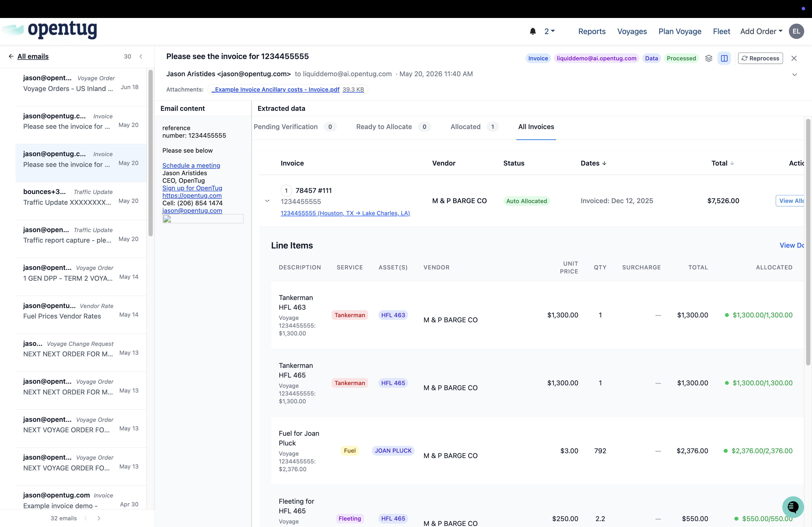Click the Auto Allocated status badge
This screenshot has width=812, height=527.
click(x=527, y=201)
